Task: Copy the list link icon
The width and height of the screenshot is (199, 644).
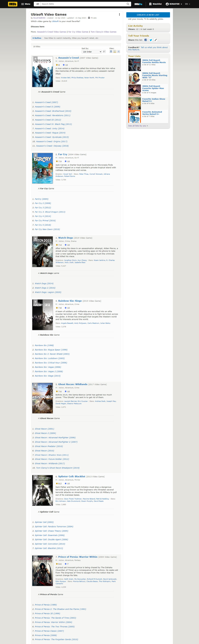Action: (156, 40)
